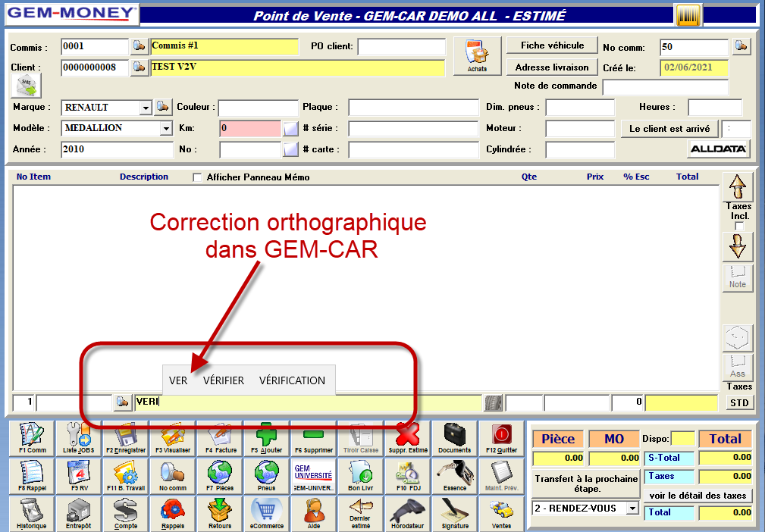The width and height of the screenshot is (765, 532).
Task: Open Liste JOBS
Action: coord(79,438)
